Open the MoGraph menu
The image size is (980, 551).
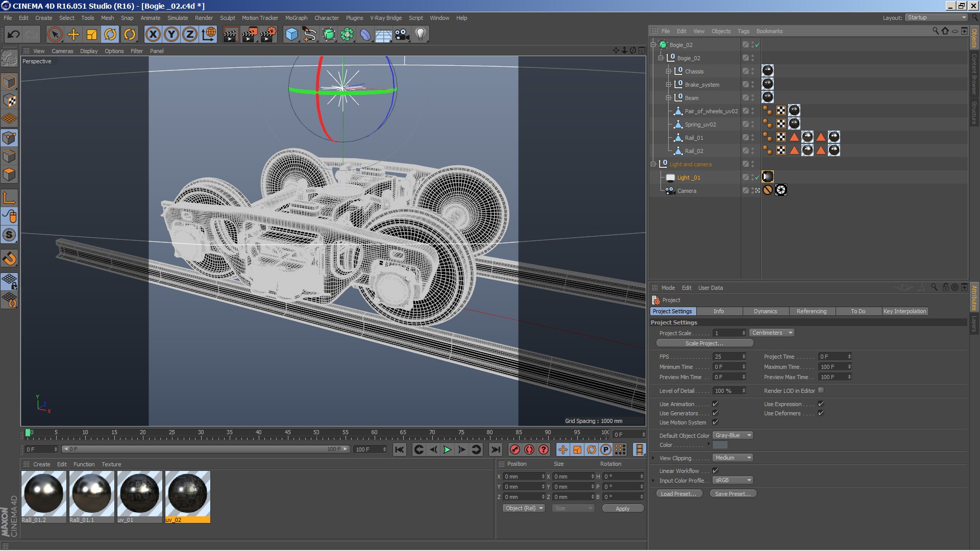point(296,18)
